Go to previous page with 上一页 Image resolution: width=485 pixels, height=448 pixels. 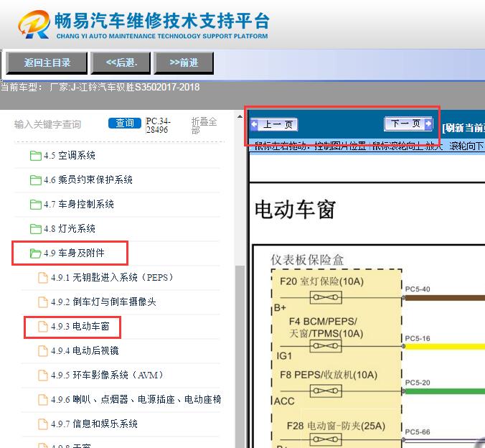(x=274, y=124)
